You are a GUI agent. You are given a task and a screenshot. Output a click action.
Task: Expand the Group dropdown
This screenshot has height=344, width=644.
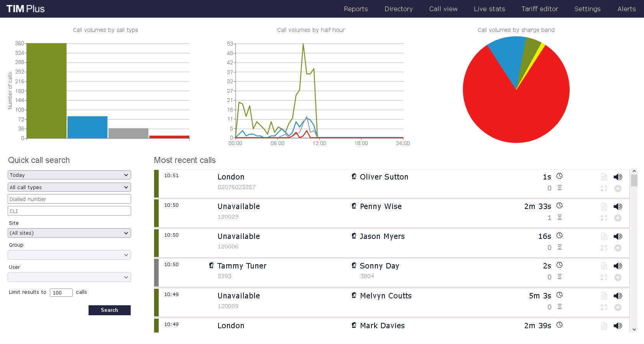coord(69,255)
